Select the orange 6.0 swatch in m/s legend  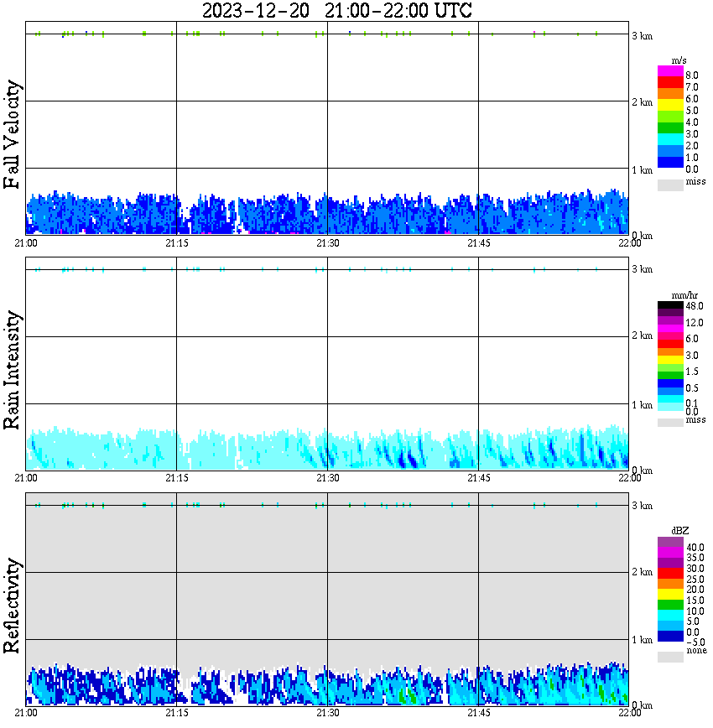click(671, 94)
